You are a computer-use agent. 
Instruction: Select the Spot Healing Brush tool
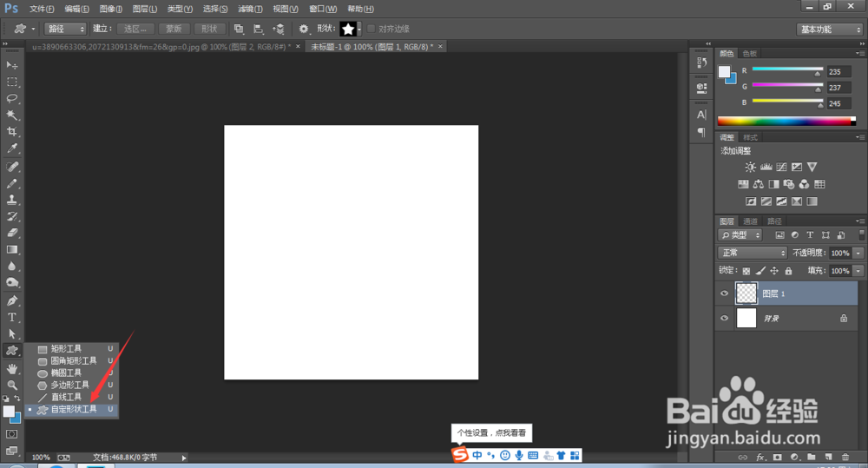click(x=11, y=167)
